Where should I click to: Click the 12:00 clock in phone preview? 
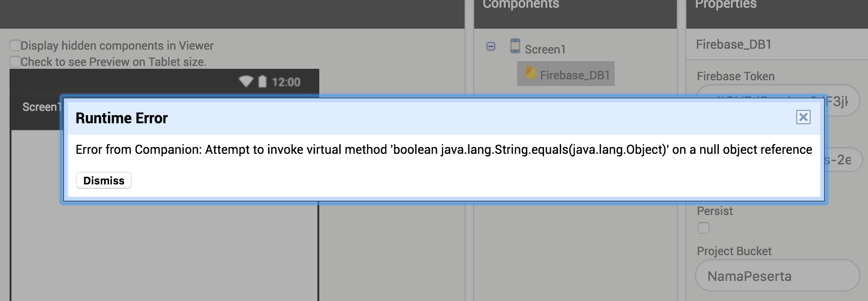(x=286, y=82)
